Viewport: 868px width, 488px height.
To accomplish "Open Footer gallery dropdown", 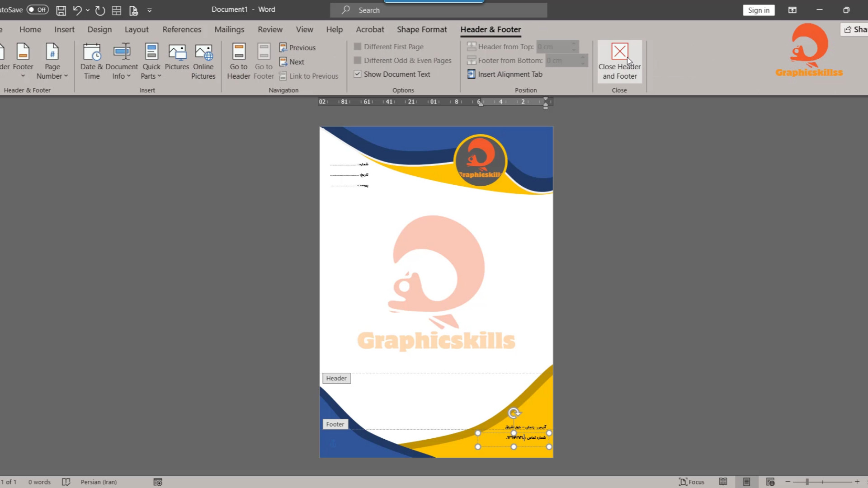I will (23, 61).
